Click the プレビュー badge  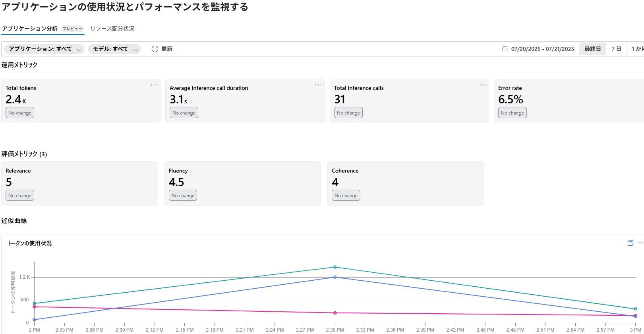pyautogui.click(x=72, y=29)
